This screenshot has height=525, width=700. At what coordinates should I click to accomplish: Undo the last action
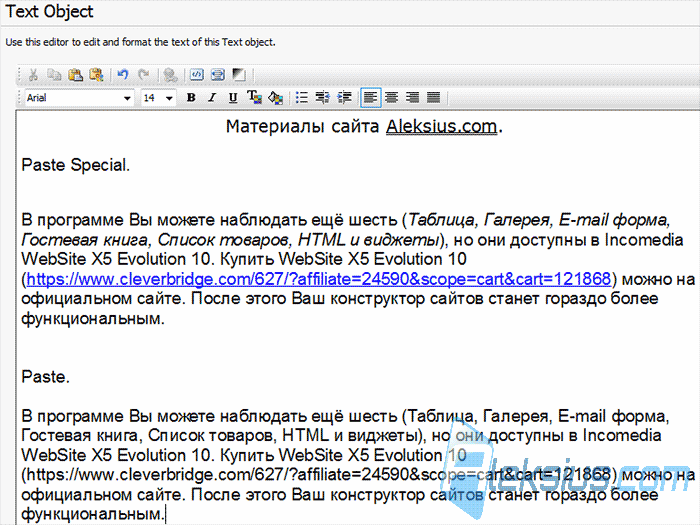(x=123, y=75)
